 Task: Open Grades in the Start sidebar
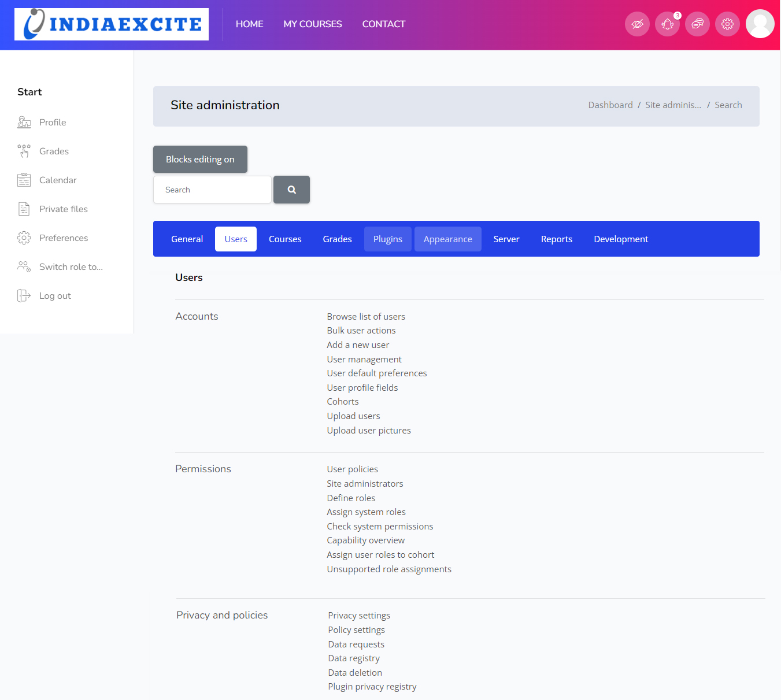[54, 151]
